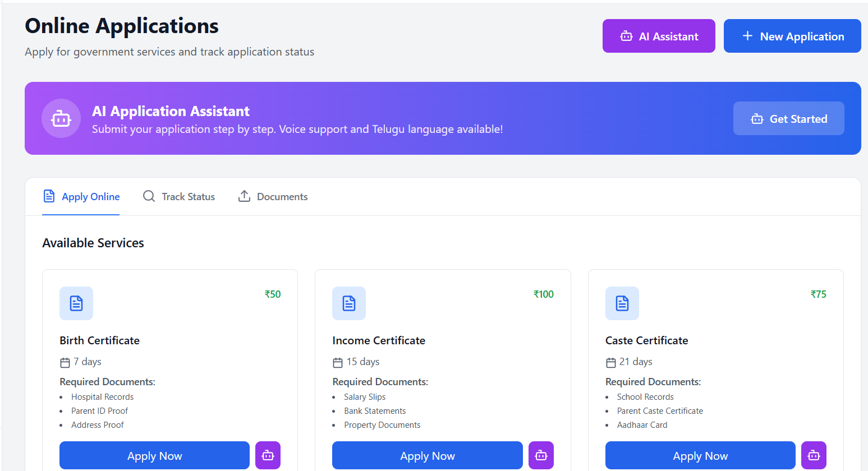The height and width of the screenshot is (471, 868).
Task: Click the AI Application Assistant banner heading
Action: click(171, 111)
